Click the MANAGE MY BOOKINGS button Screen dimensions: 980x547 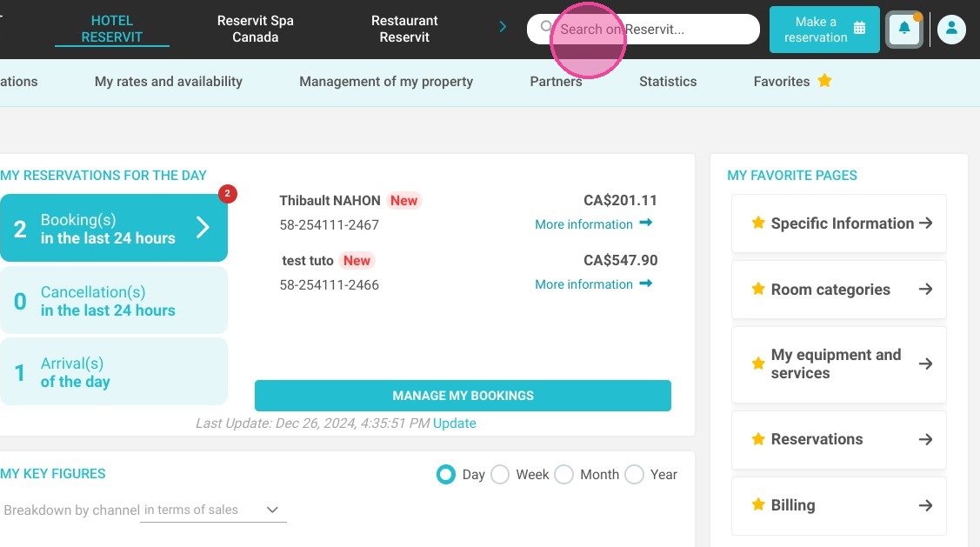tap(463, 395)
